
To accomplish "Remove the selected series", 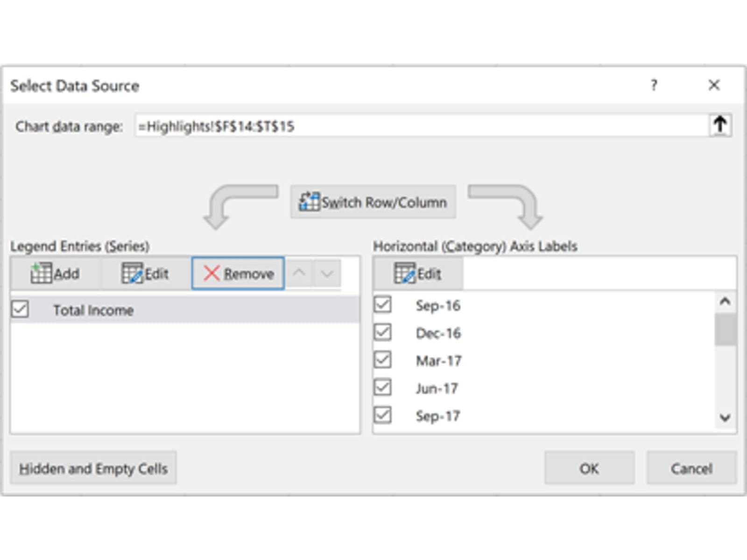I will coord(238,273).
